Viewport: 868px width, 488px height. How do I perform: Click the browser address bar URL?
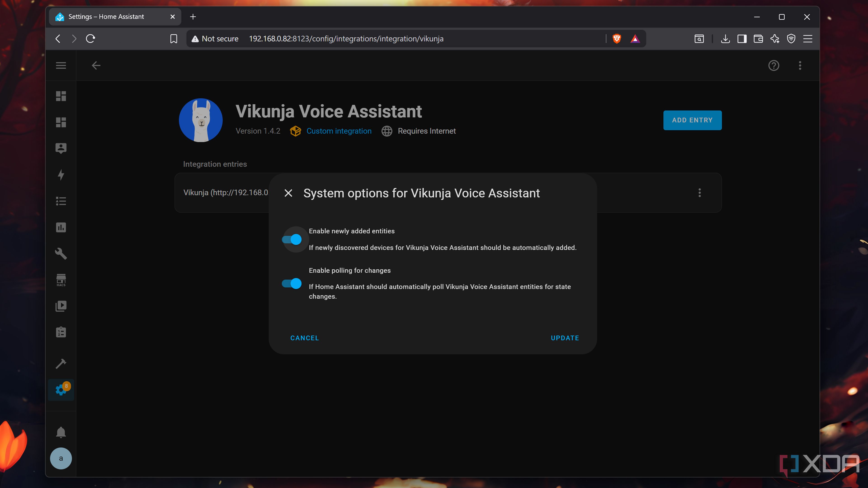[x=346, y=39]
